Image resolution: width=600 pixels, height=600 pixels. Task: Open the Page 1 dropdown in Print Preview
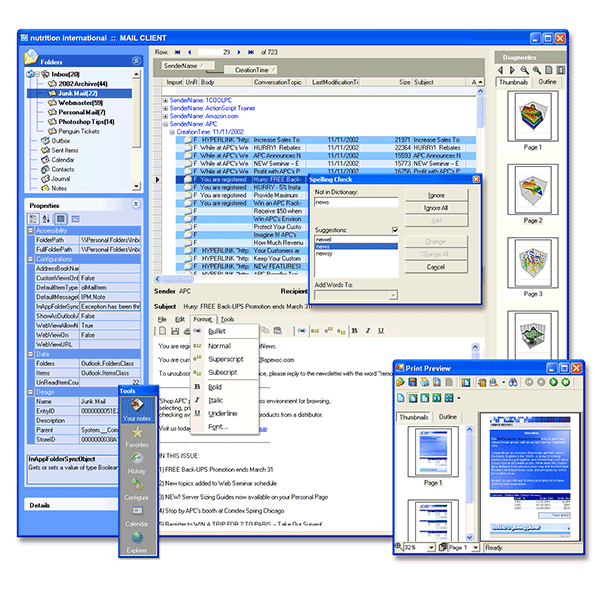tap(475, 548)
